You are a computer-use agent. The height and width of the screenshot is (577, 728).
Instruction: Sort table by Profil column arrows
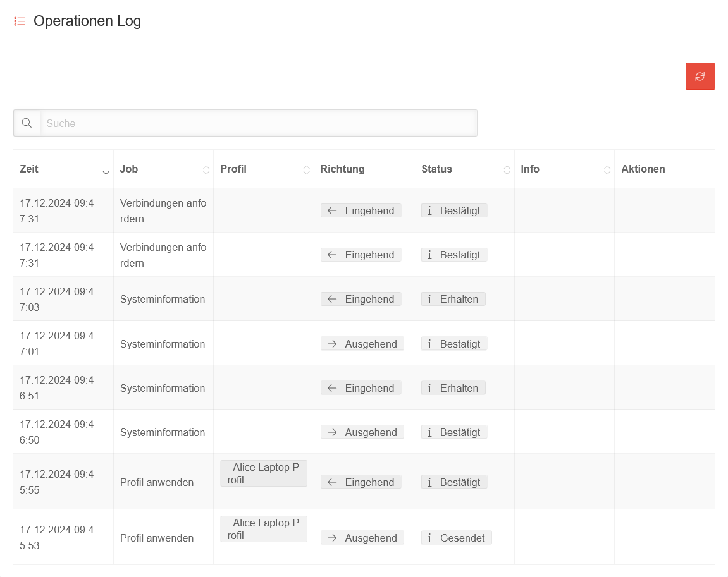click(x=307, y=170)
